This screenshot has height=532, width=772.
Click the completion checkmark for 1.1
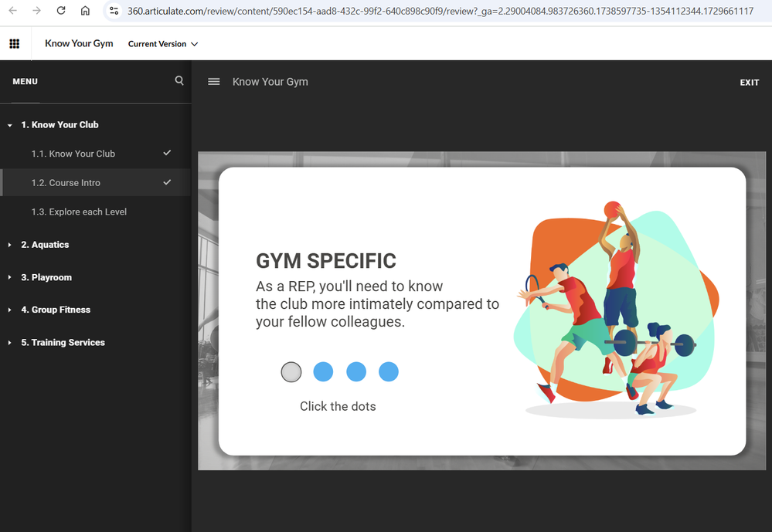pyautogui.click(x=167, y=153)
